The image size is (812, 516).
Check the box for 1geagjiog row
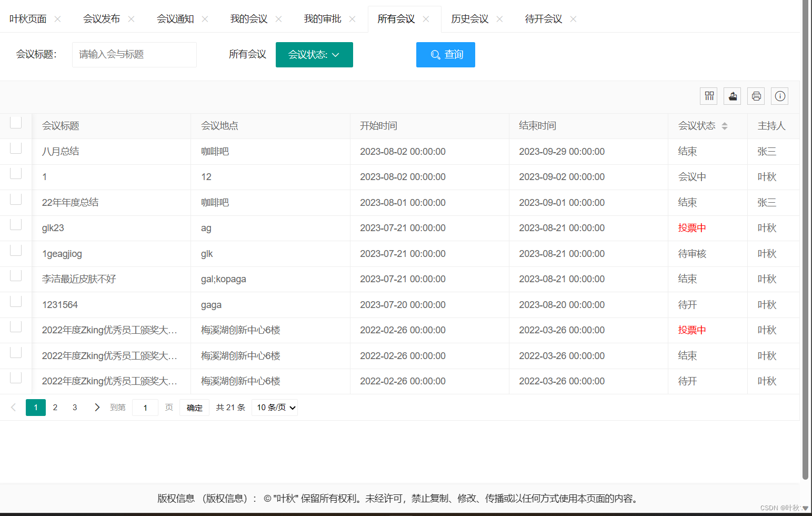16,250
